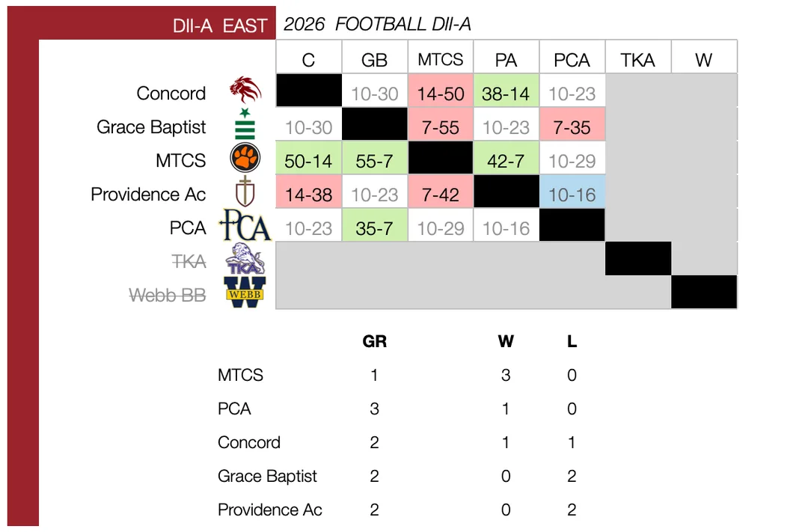Screen dimensions: 808x532
Task: Click Providence Ac in the standings list
Action: click(270, 510)
